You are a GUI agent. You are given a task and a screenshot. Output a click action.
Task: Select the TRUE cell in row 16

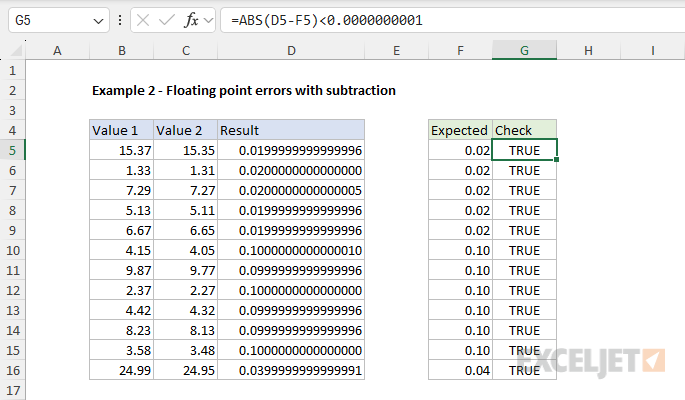click(524, 370)
